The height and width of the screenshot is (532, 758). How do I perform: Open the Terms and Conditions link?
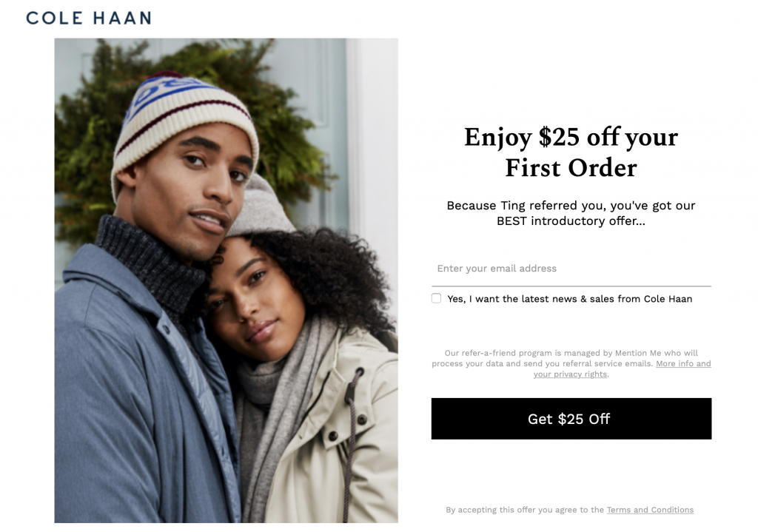(x=650, y=510)
